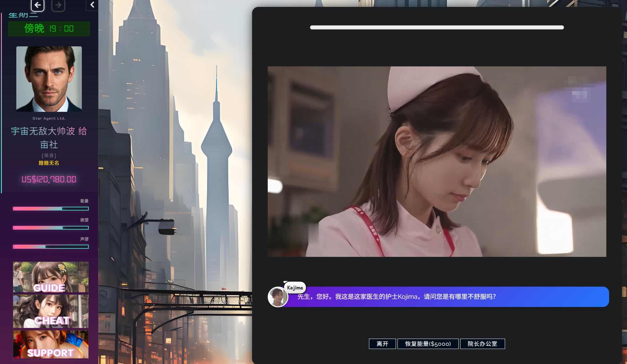Open the character portrait from Star Agent Ltd.
The image size is (627, 364).
click(49, 78)
